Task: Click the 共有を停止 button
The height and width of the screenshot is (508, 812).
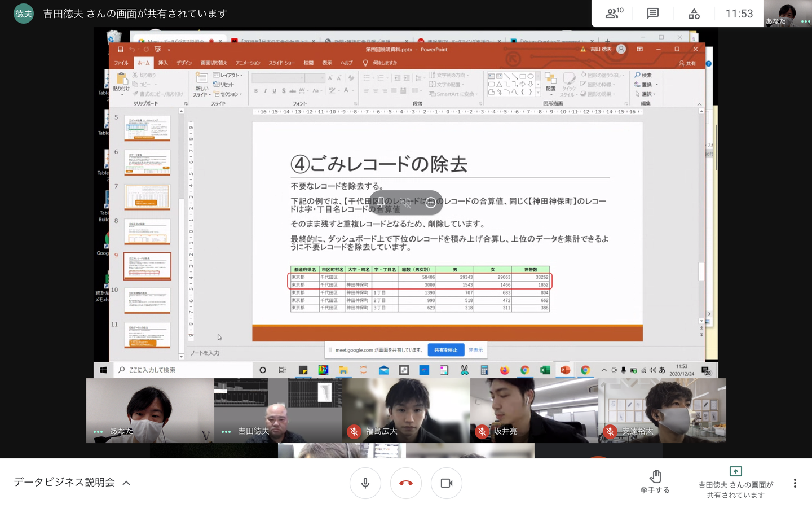Action: 445,350
